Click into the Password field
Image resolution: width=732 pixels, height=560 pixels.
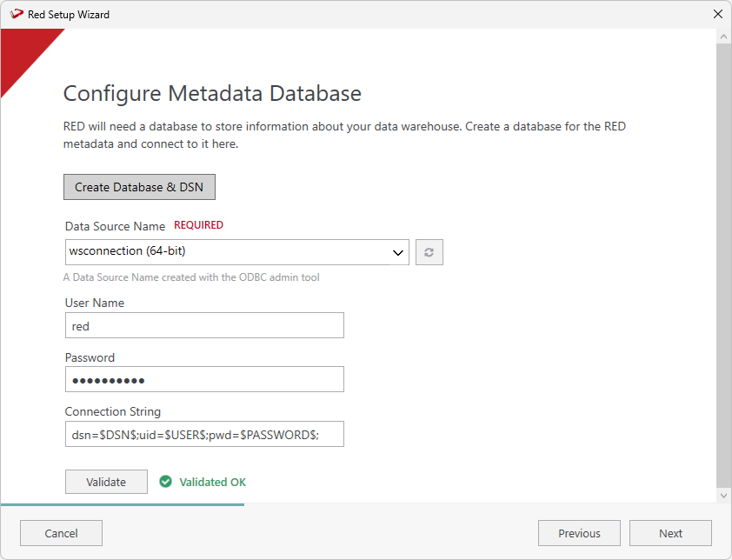point(204,380)
